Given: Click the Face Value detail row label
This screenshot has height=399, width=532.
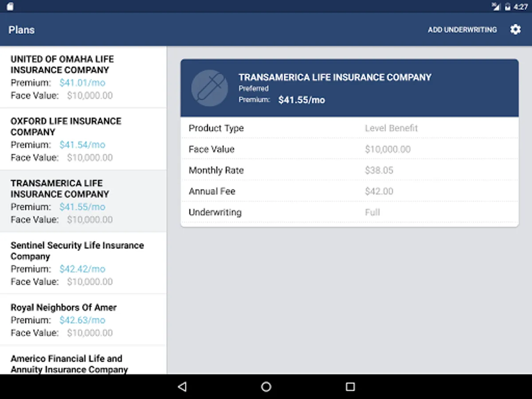Looking at the screenshot, I should [x=211, y=149].
